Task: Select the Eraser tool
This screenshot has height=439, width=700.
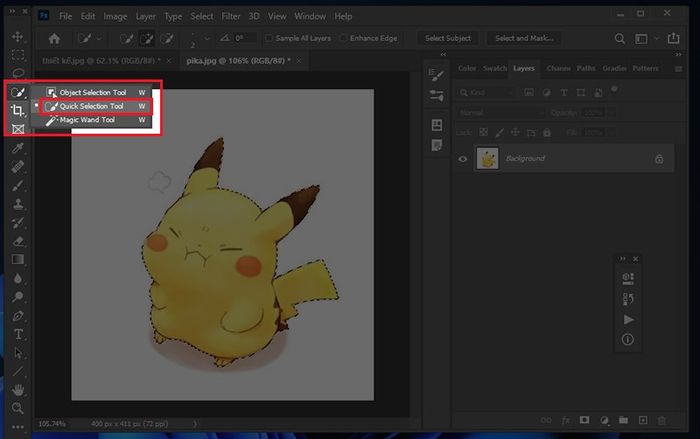Action: 18,241
